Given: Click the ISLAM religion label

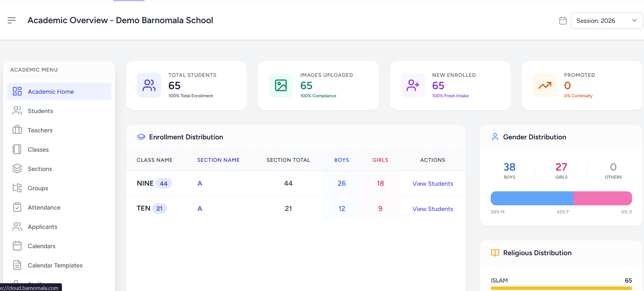Looking at the screenshot, I should tap(499, 280).
